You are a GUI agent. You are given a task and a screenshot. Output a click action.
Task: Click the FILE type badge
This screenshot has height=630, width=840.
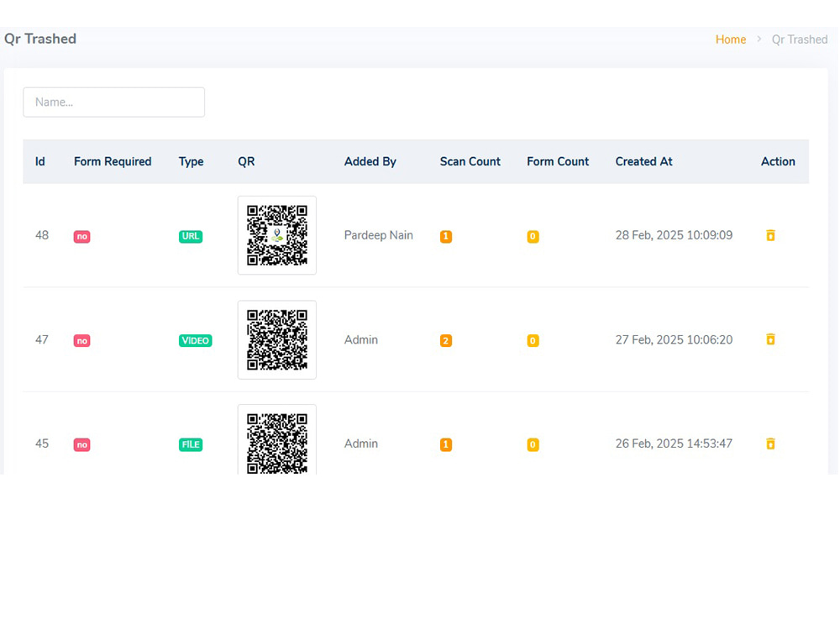tap(191, 444)
